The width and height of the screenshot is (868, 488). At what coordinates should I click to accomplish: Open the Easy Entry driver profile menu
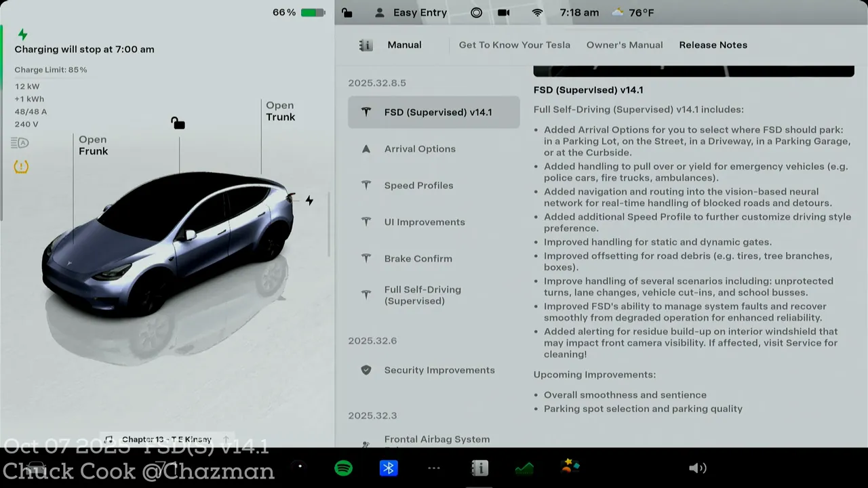point(411,13)
